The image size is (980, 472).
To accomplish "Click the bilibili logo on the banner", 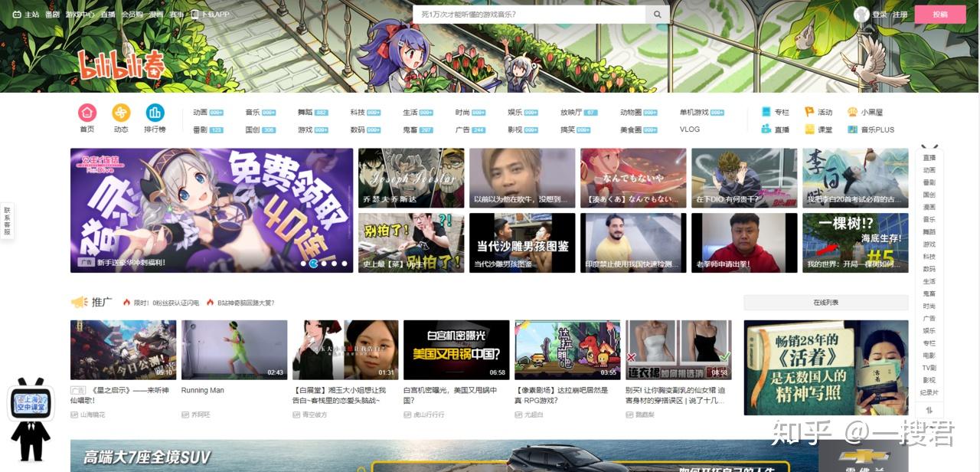I will (121, 67).
